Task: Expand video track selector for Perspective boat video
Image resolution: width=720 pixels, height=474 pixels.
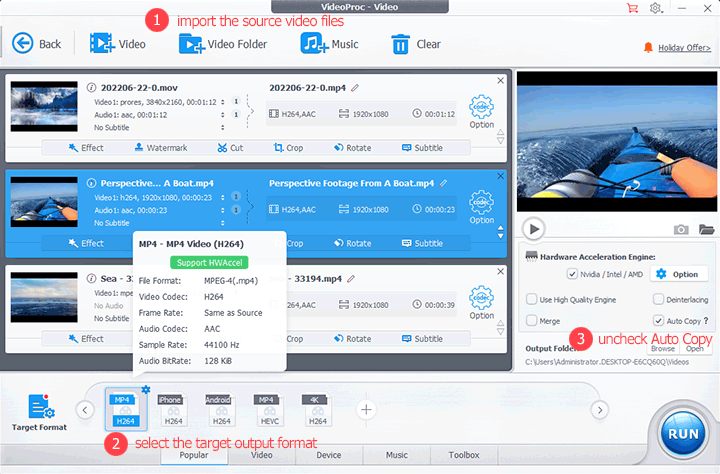Action: pos(223,198)
